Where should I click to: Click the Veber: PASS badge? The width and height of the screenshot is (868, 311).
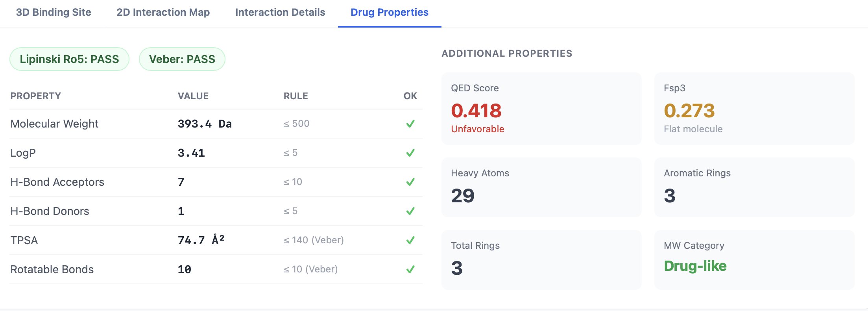coord(182,59)
